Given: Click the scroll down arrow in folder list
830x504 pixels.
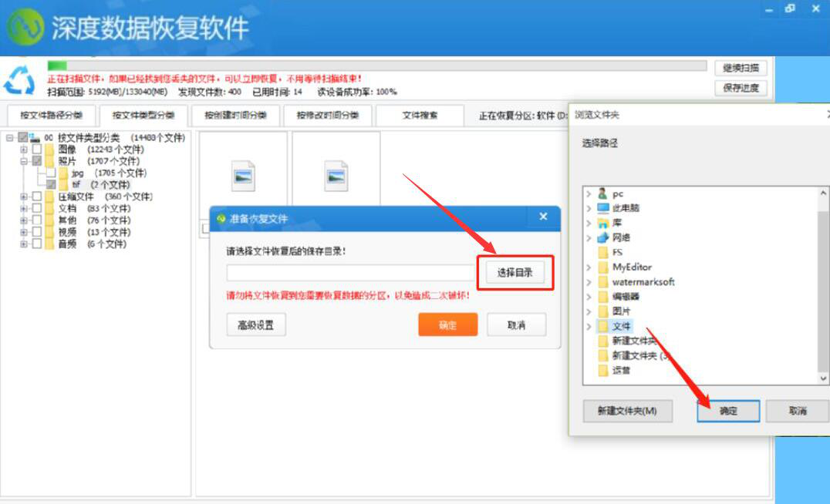Looking at the screenshot, I should point(823,378).
